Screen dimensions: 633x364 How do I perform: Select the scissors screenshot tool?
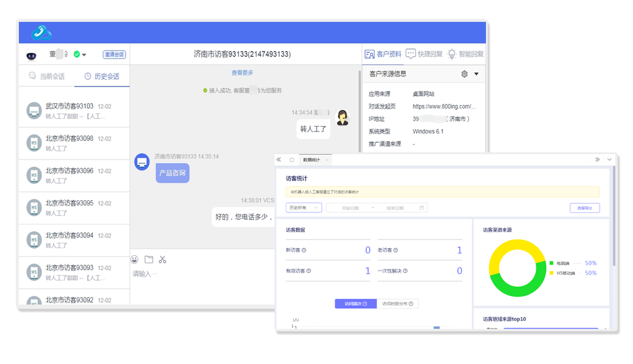point(162,260)
